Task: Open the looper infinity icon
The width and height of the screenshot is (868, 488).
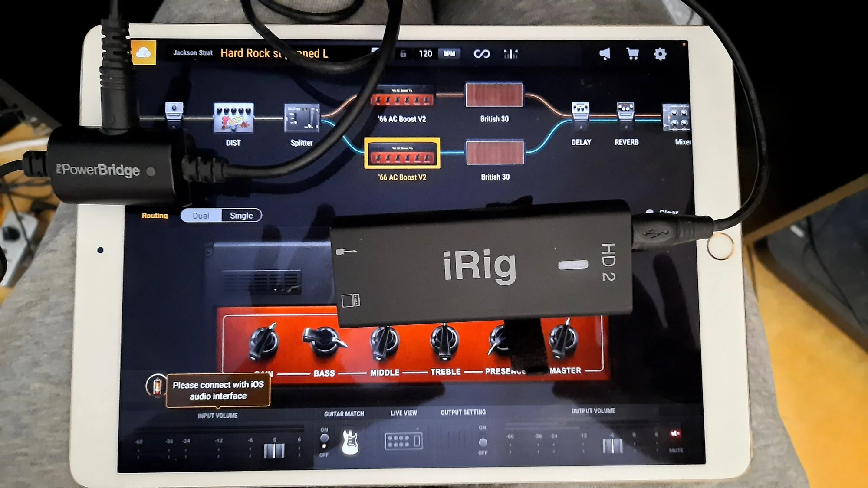Action: tap(481, 54)
